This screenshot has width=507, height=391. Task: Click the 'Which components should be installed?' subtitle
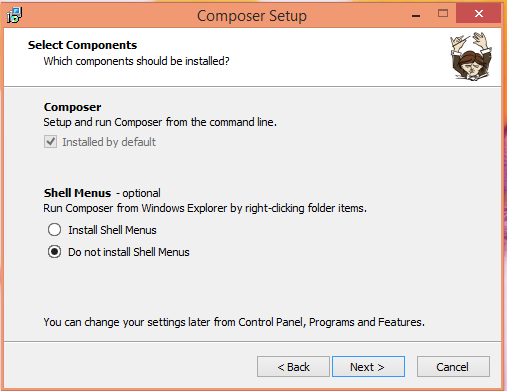tap(136, 61)
